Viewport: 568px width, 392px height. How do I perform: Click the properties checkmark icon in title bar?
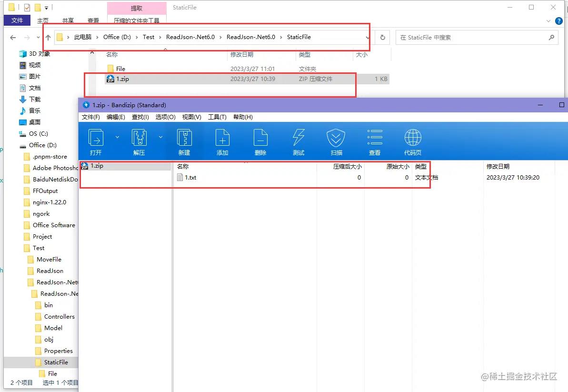point(27,7)
